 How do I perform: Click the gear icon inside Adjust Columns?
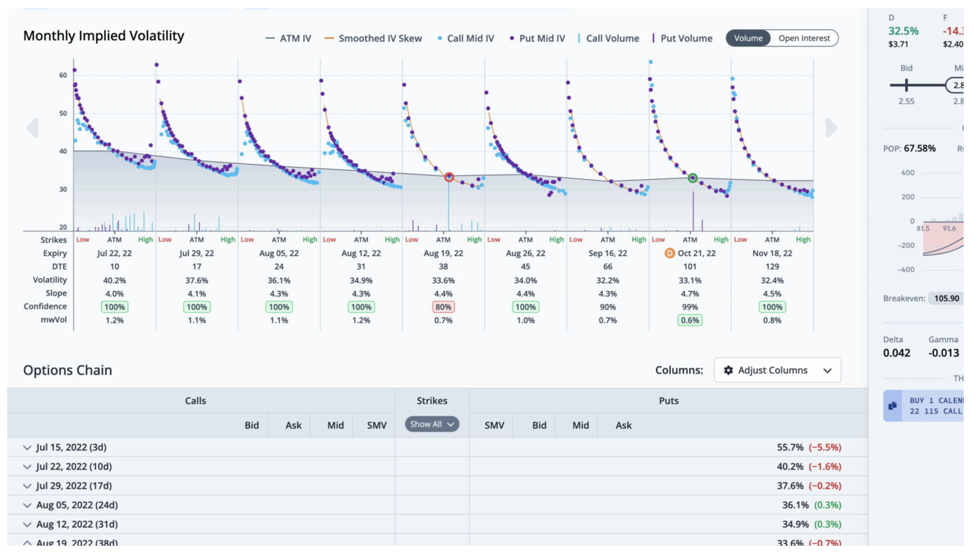click(x=729, y=370)
